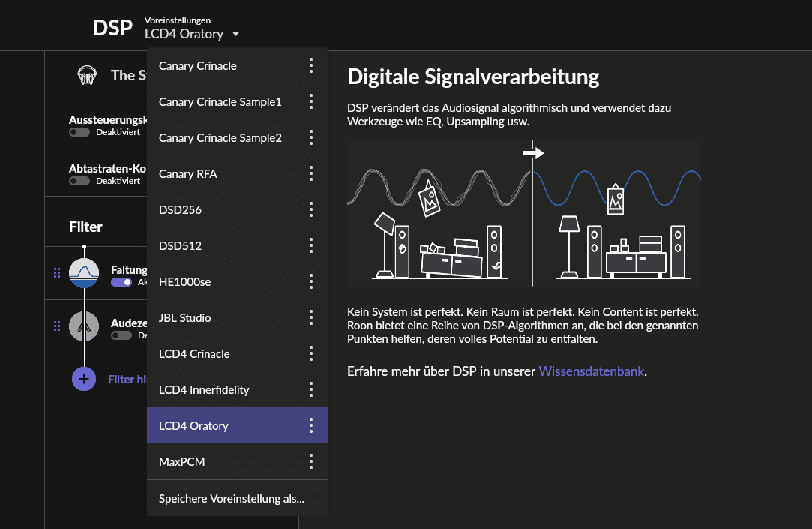The width and height of the screenshot is (812, 529).
Task: Toggle the Abtastraten-Konvertierung switch
Action: tap(79, 181)
